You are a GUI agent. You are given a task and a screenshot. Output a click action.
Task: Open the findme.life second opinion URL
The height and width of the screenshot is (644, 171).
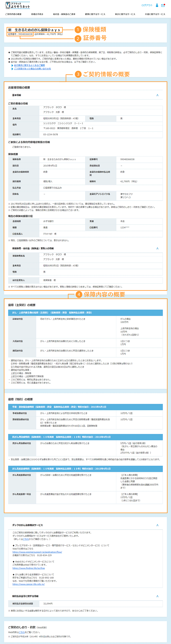pos(29,568)
